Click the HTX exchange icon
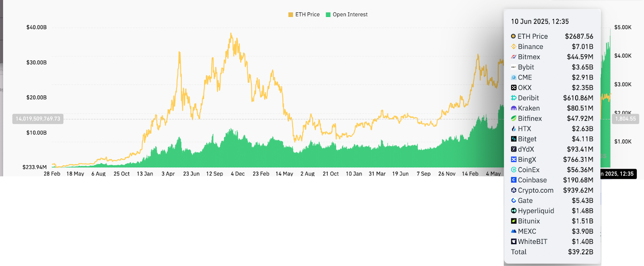The image size is (644, 266). [514, 129]
